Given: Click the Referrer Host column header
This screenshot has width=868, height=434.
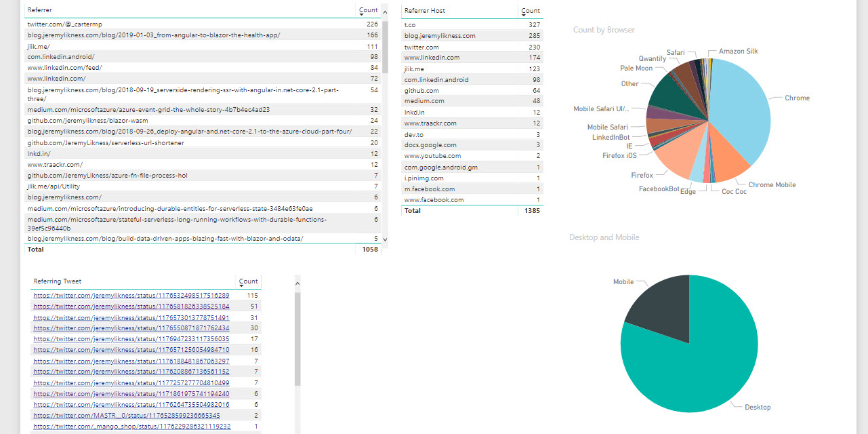Looking at the screenshot, I should coord(425,10).
